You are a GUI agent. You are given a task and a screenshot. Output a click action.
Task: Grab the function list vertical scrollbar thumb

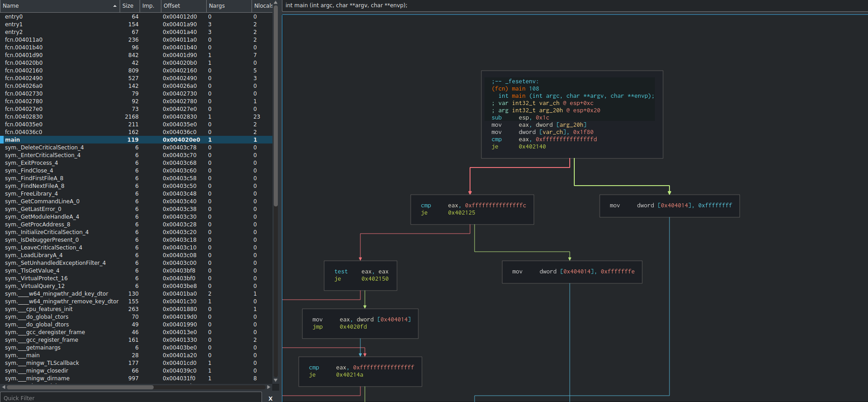(x=276, y=106)
